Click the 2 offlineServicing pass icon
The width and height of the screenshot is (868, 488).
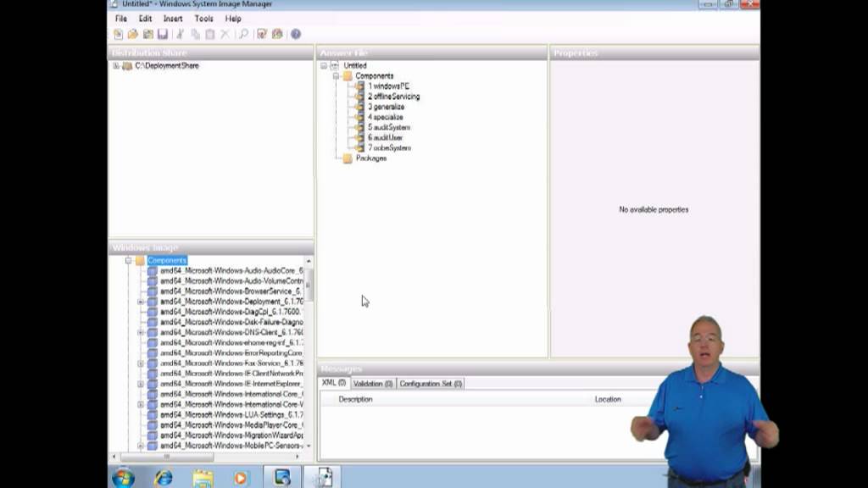point(359,97)
